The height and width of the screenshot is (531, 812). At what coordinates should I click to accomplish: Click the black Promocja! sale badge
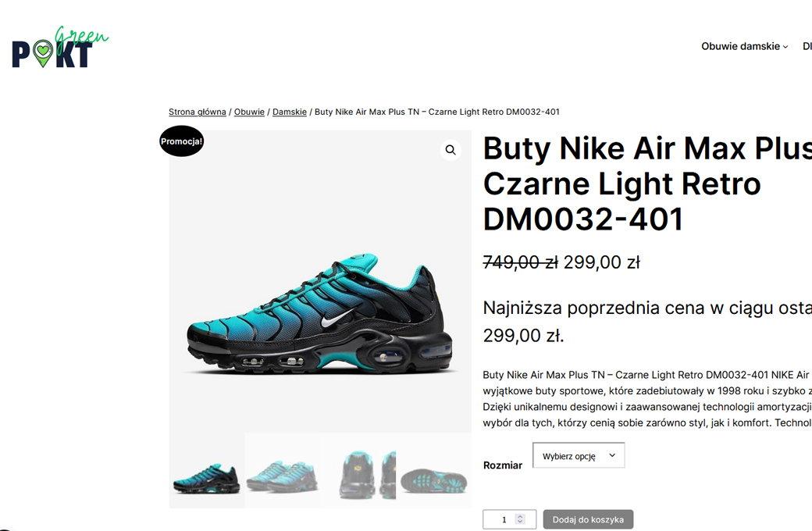coord(181,141)
